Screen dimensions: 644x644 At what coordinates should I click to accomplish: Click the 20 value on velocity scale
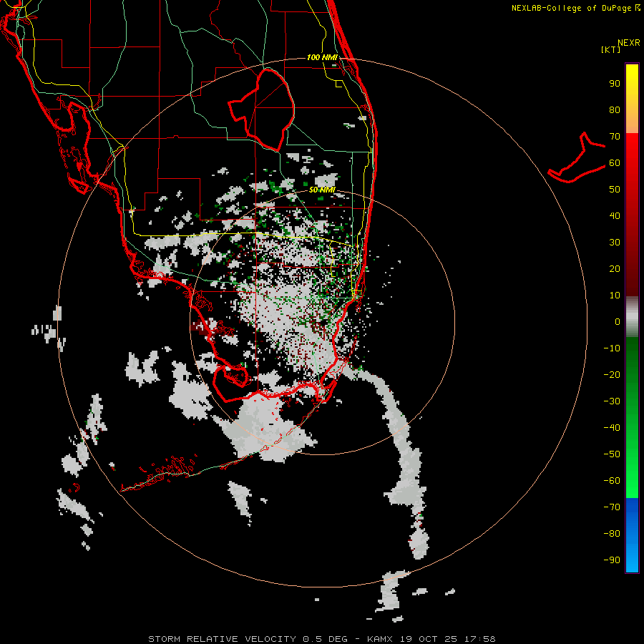click(x=615, y=268)
